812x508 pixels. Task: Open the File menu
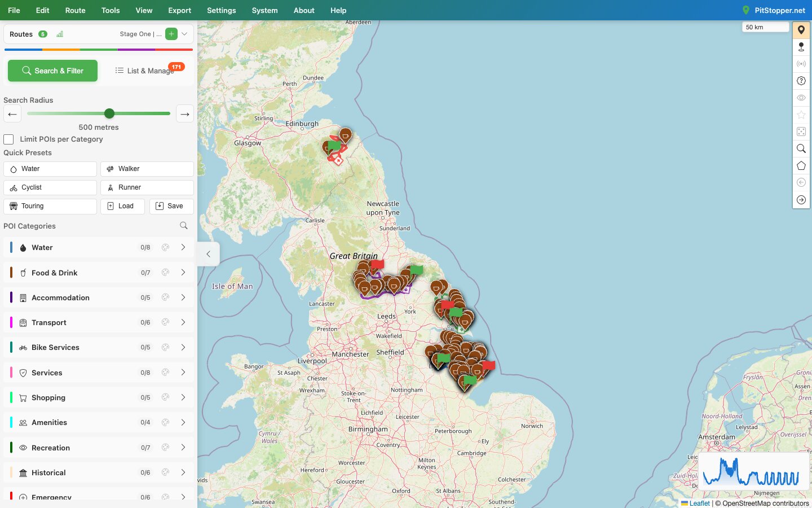pyautogui.click(x=14, y=10)
